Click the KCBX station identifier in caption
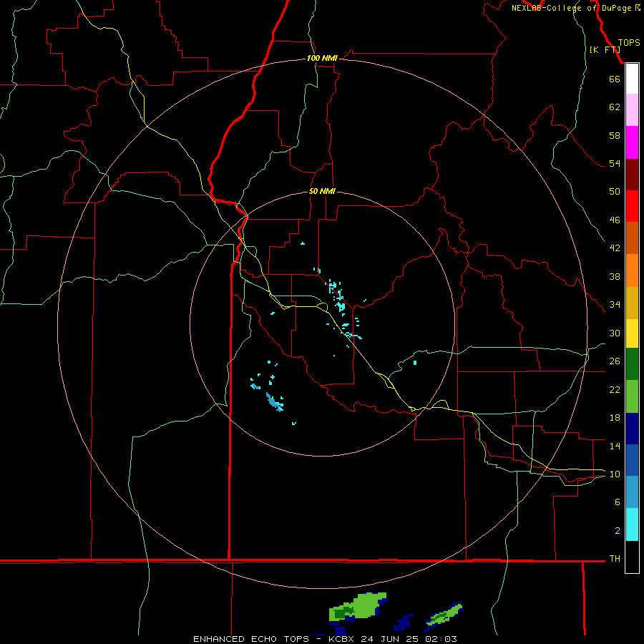 pyautogui.click(x=343, y=639)
